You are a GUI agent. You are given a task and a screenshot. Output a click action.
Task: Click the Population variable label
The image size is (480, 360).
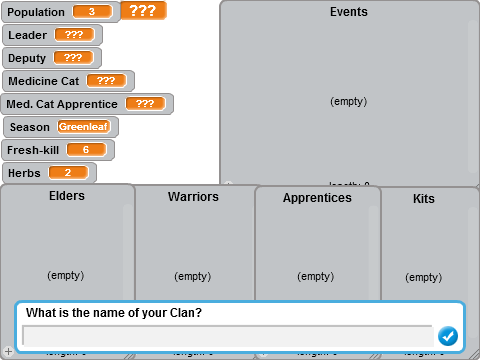[36, 12]
